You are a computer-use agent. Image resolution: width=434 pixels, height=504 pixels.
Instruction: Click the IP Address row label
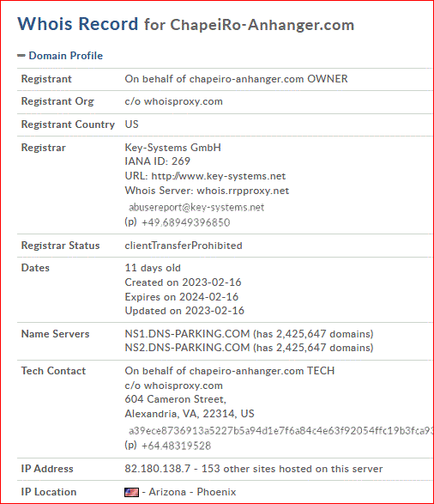click(x=47, y=469)
